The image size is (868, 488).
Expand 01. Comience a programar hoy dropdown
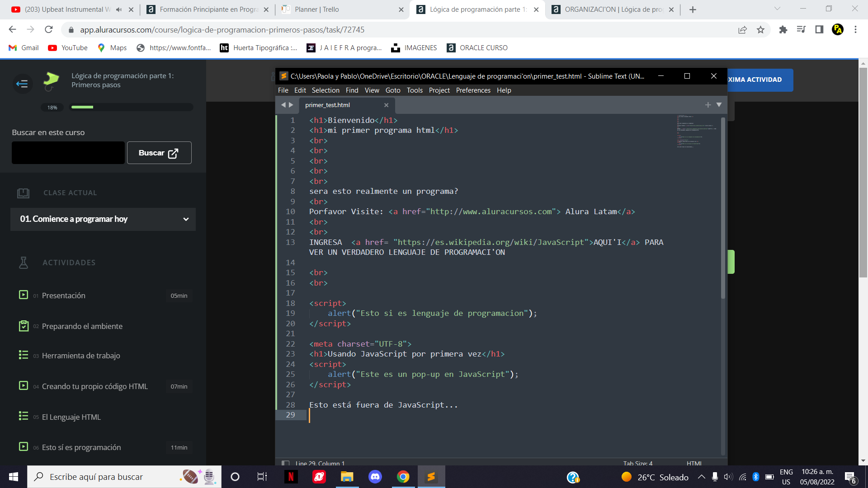pyautogui.click(x=103, y=219)
